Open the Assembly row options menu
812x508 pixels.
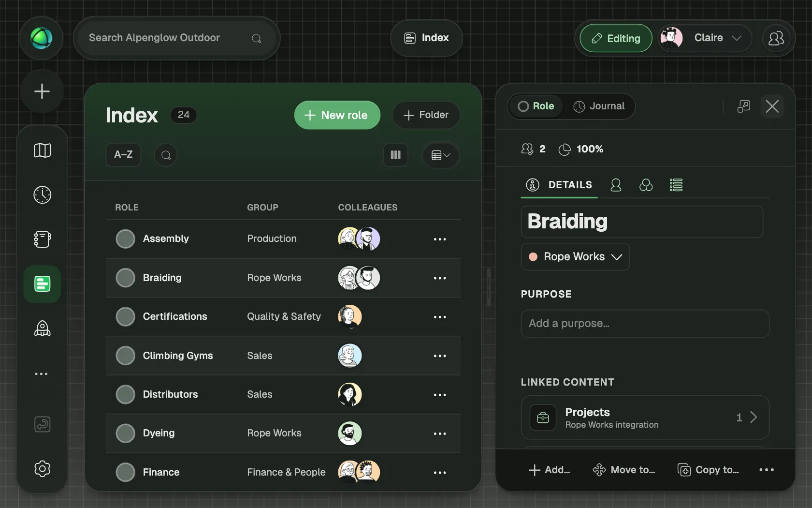(440, 239)
